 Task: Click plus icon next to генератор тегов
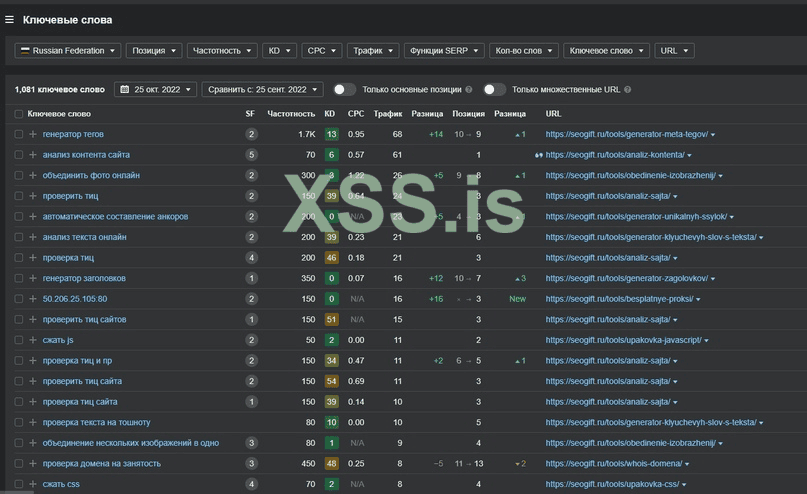[33, 134]
